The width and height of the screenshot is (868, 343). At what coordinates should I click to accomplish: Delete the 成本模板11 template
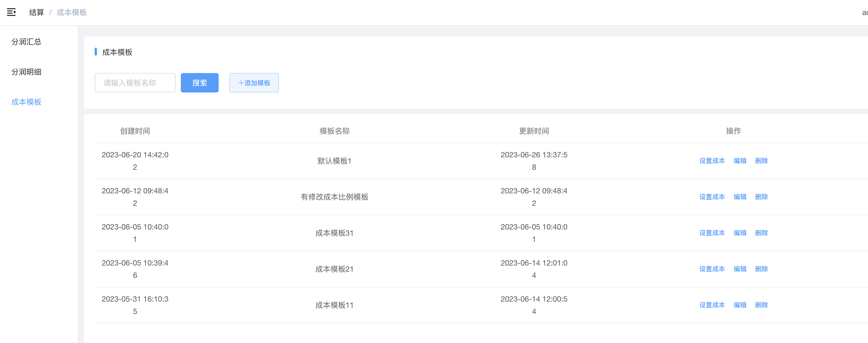pos(761,305)
